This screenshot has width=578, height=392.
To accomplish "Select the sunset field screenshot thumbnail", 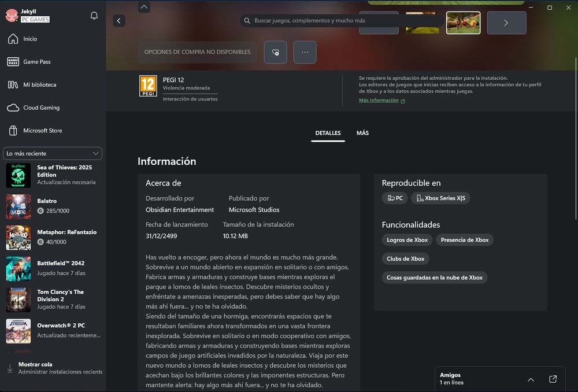I will pyautogui.click(x=423, y=23).
